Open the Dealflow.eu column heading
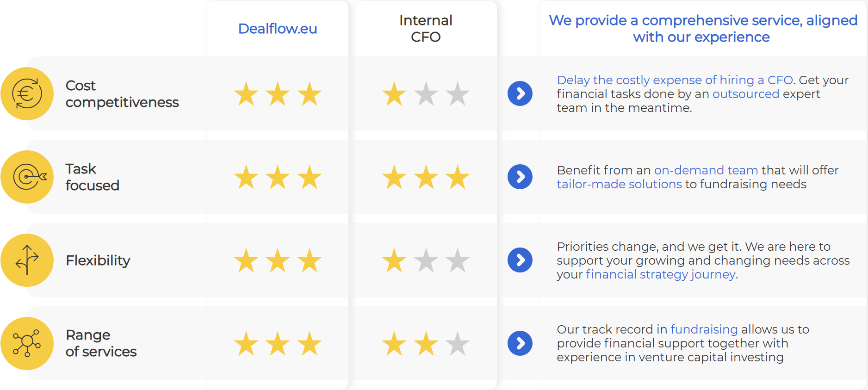This screenshot has height=390, width=868. pyautogui.click(x=278, y=29)
